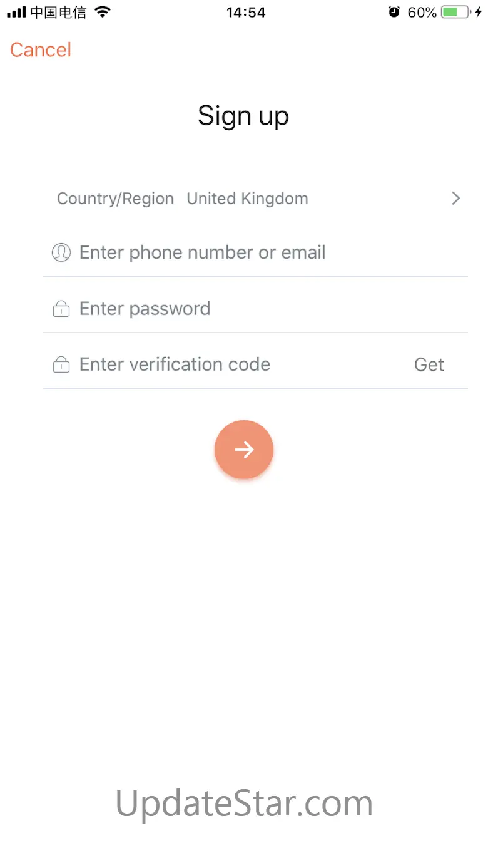Tap Get to request a verification code

coord(429,365)
